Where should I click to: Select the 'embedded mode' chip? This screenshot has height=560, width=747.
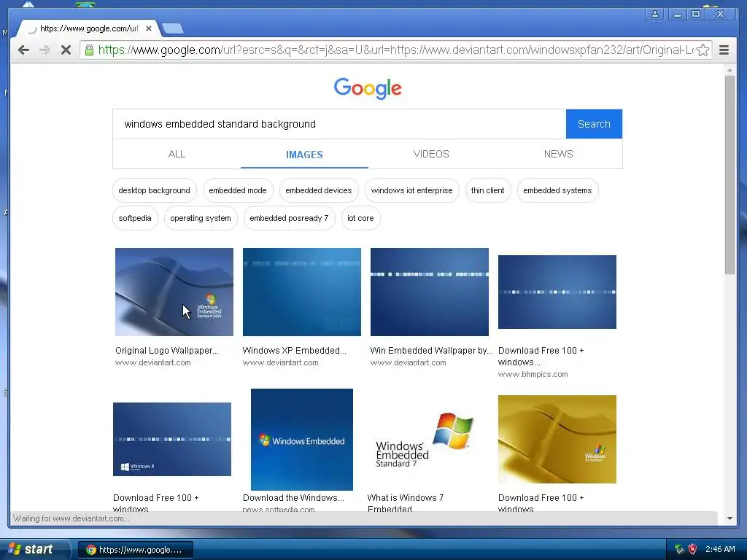[238, 190]
